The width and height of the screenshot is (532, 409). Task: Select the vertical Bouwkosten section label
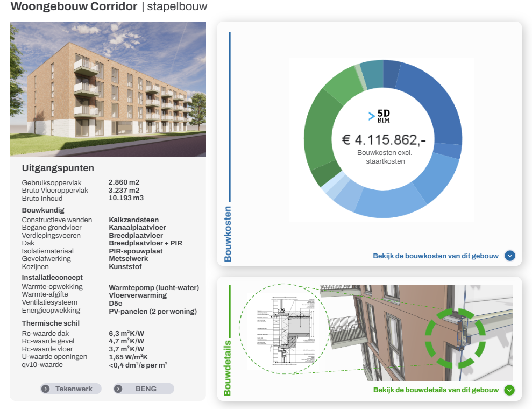(x=228, y=234)
